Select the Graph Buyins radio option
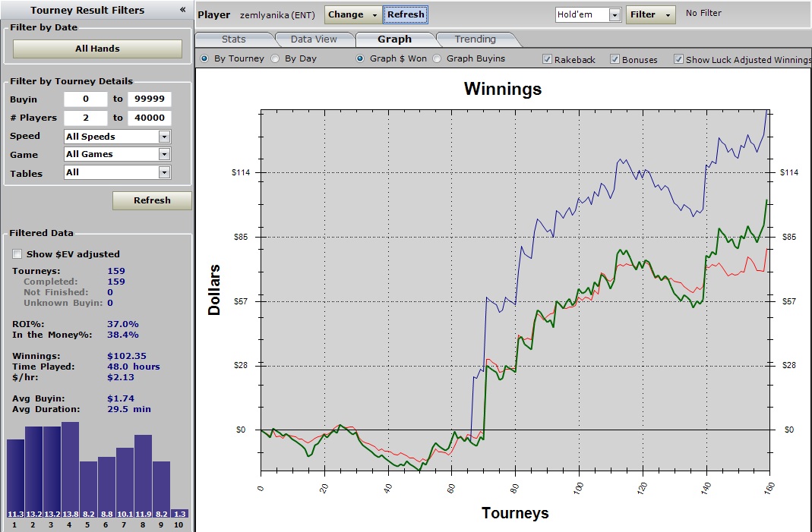 [437, 58]
